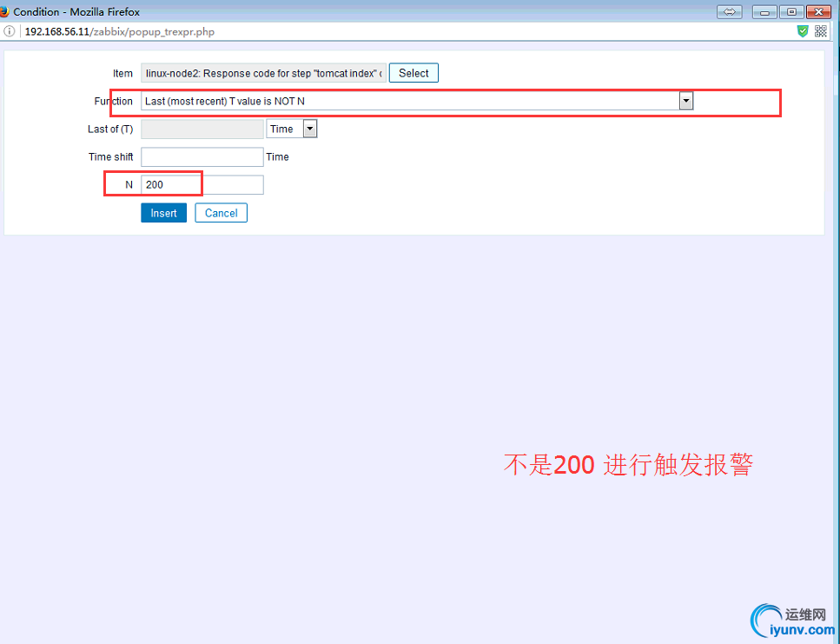Click the Item label

[122, 73]
